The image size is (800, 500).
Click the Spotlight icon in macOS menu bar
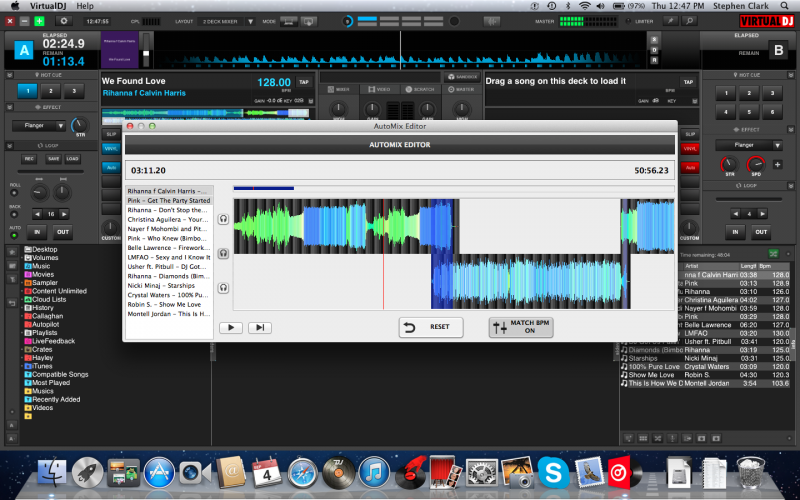click(x=784, y=6)
